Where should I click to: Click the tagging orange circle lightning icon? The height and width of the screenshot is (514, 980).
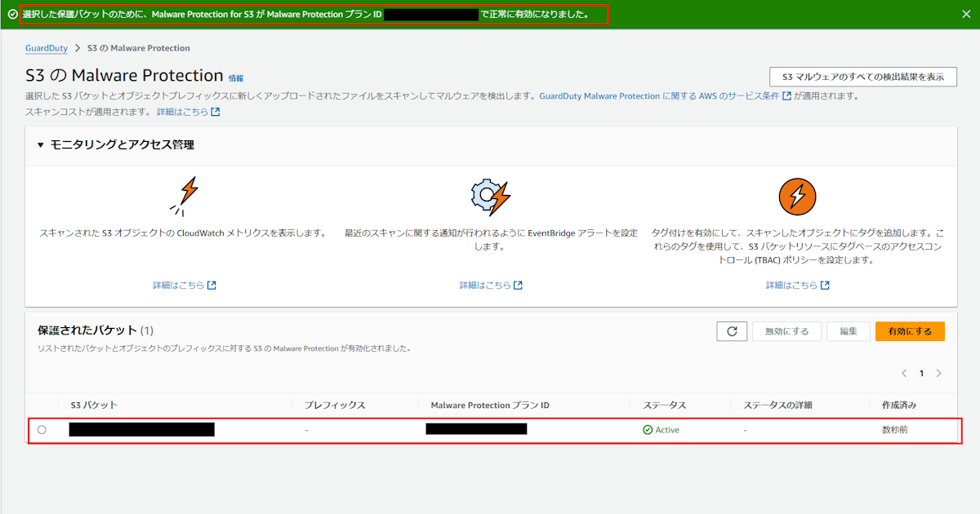pos(797,196)
